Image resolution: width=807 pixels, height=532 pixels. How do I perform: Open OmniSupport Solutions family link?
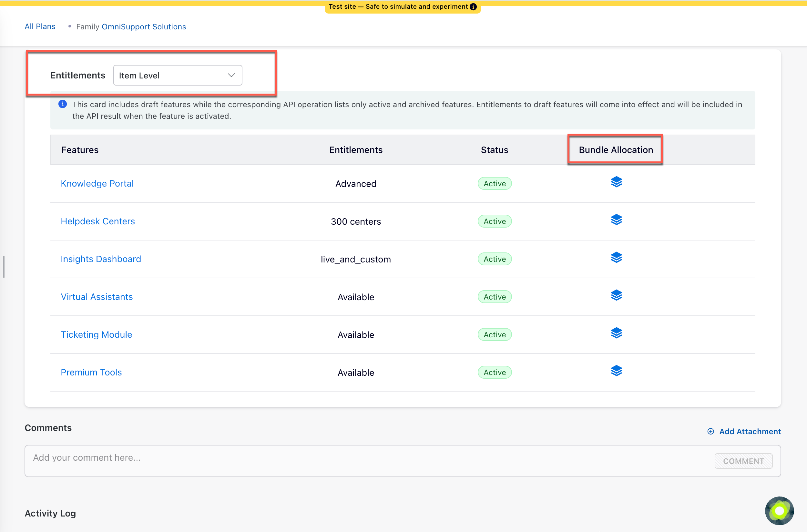144,27
